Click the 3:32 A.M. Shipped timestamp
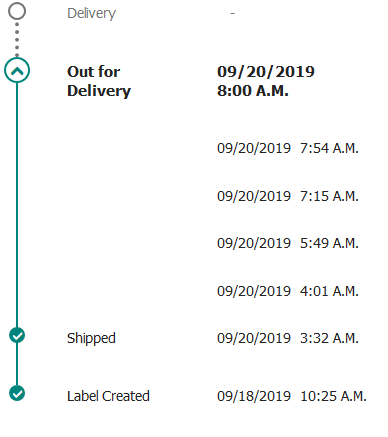388x437 pixels. click(x=288, y=338)
